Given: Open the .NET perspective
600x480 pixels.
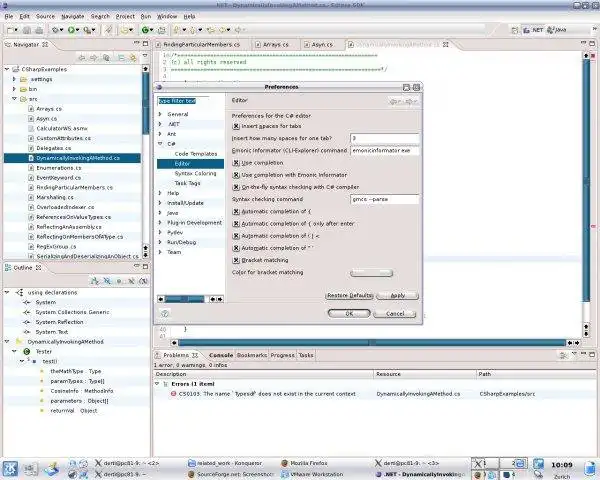Looking at the screenshot, I should pos(533,30).
